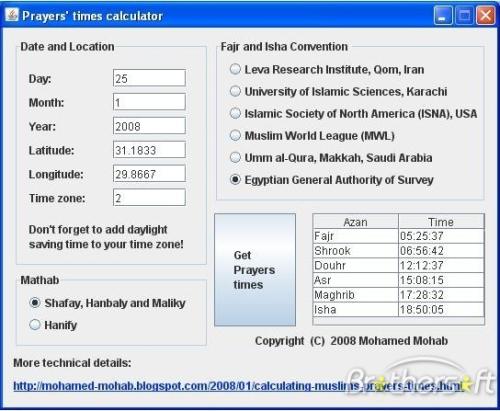
Task: Click the "More technical details:" label
Action: coord(72,363)
